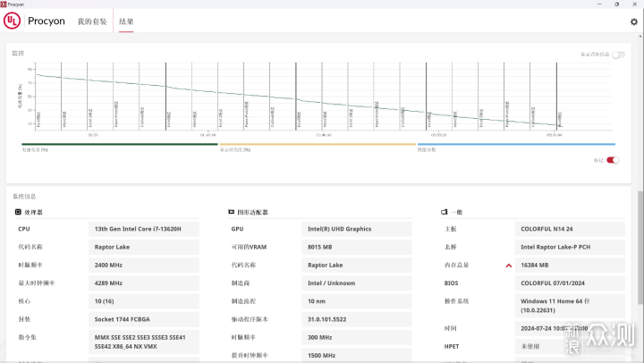
Task: Click the '4289 MHz' max clock value
Action: coord(144,283)
